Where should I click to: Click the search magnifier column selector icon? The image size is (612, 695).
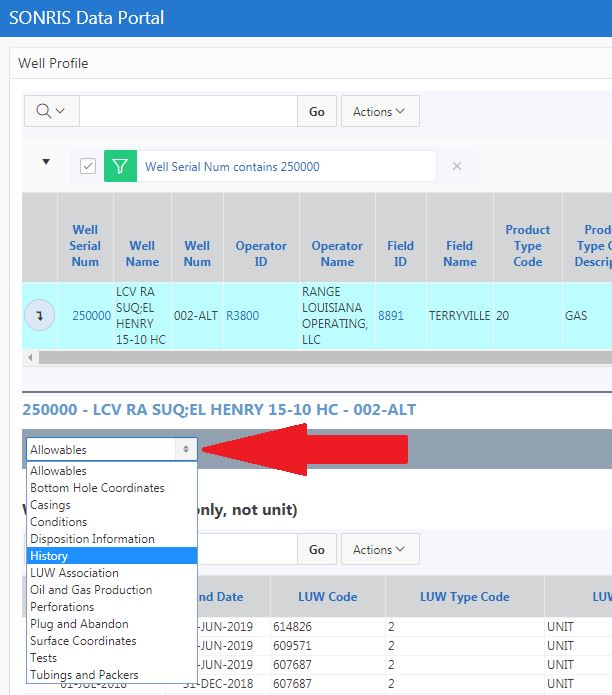[51, 111]
